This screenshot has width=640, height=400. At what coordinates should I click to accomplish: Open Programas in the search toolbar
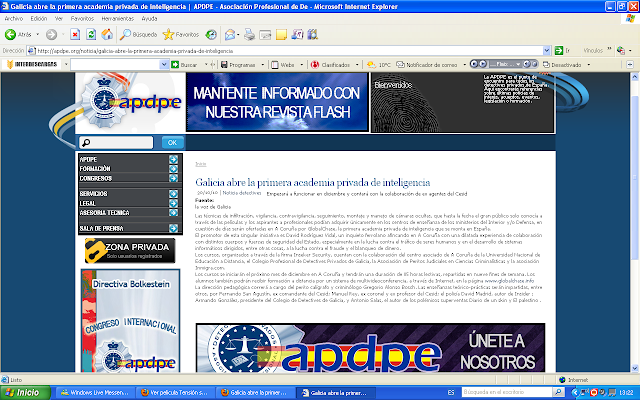coord(238,64)
